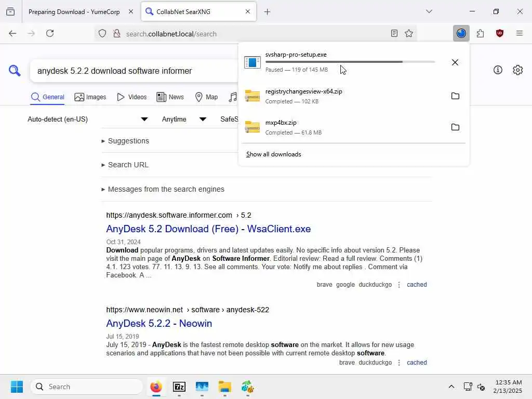Select the News search category
This screenshot has width=532, height=399.
pyautogui.click(x=170, y=97)
